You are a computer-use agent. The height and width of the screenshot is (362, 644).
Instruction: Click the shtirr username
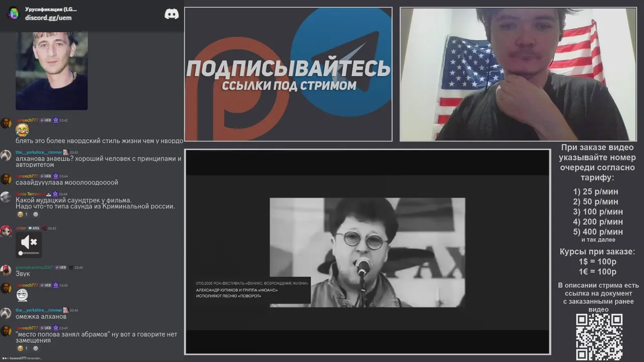pos(21,228)
